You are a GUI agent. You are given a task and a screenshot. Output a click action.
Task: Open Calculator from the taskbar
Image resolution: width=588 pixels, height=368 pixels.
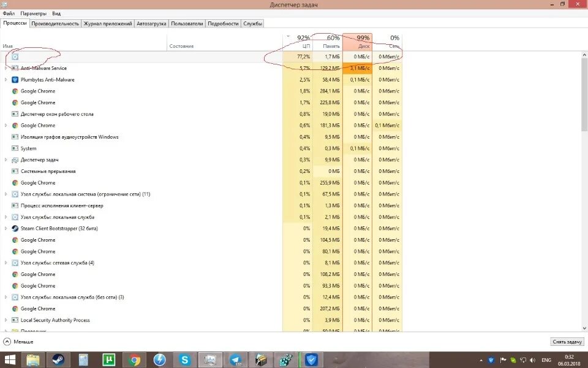point(83,360)
